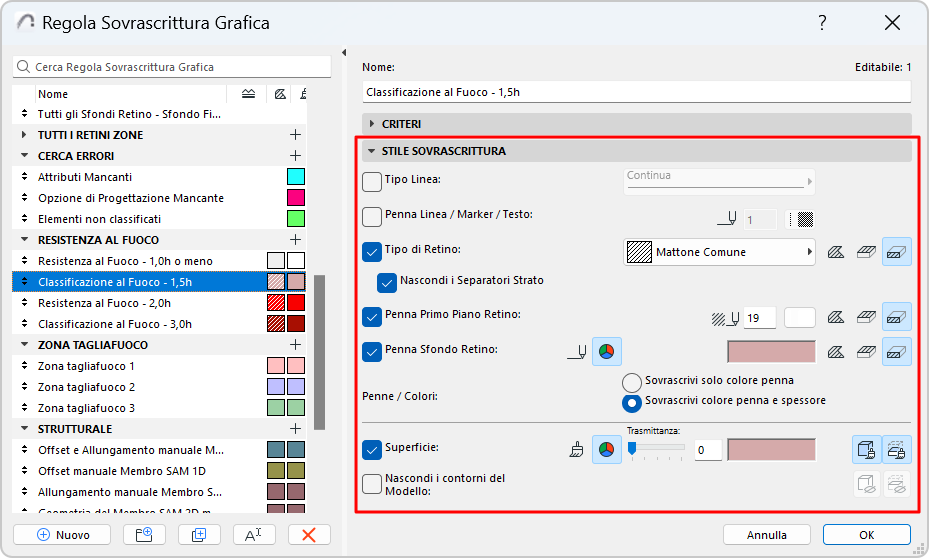Click the Annulla button
Viewport: 929px width, 558px height.
click(x=767, y=534)
